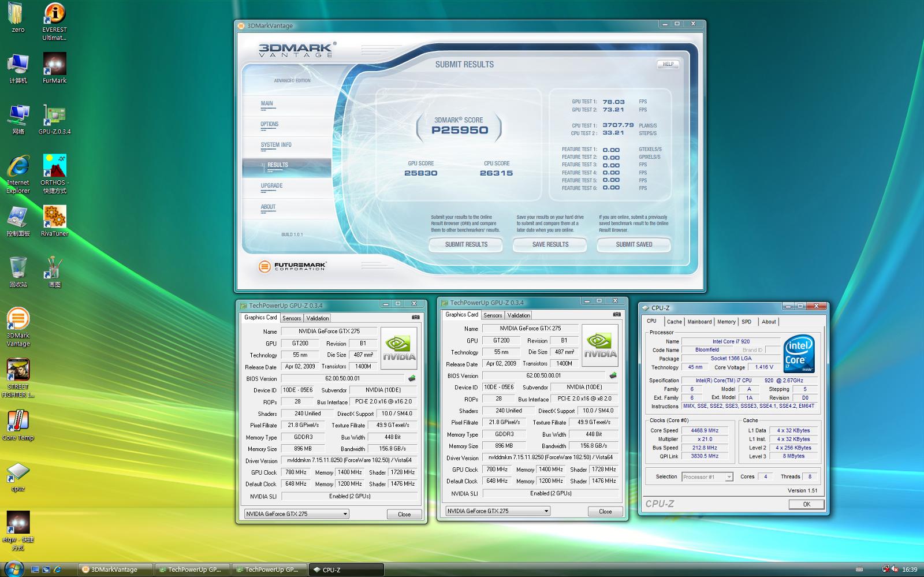The image size is (924, 577).
Task: Click the 16:39 taskbar clock
Action: tap(910, 569)
